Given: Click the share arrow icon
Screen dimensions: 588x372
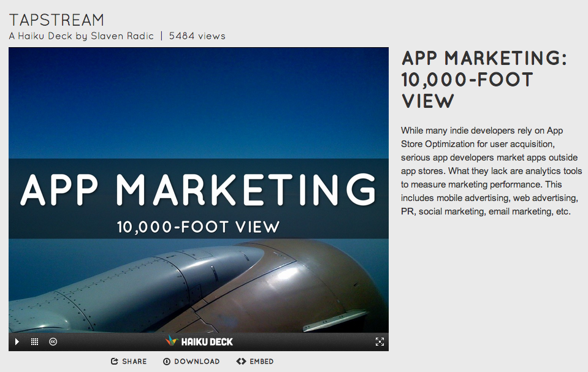Looking at the screenshot, I should click(115, 362).
